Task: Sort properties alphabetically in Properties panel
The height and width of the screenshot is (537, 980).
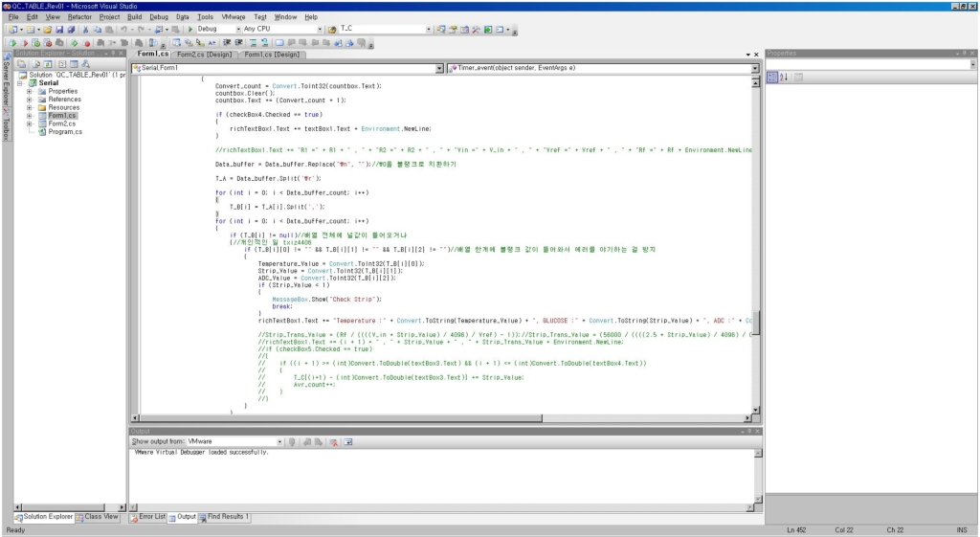Action: tap(783, 77)
